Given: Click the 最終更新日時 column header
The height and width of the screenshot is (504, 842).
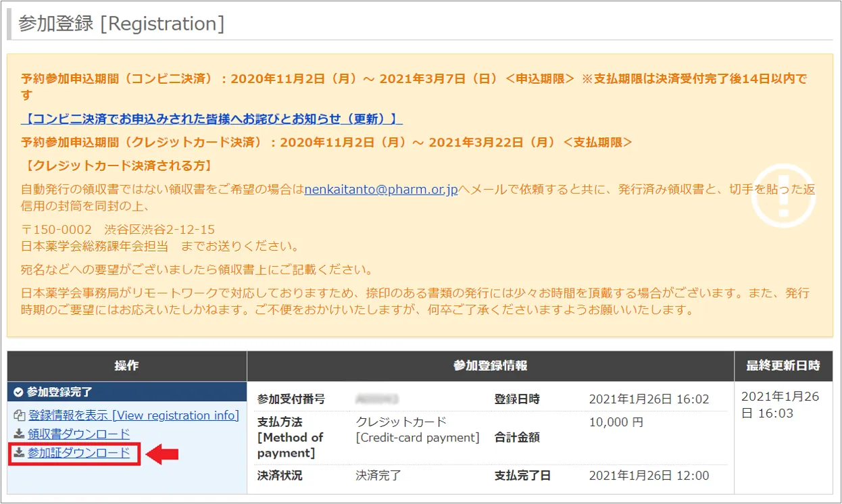Looking at the screenshot, I should point(783,366).
